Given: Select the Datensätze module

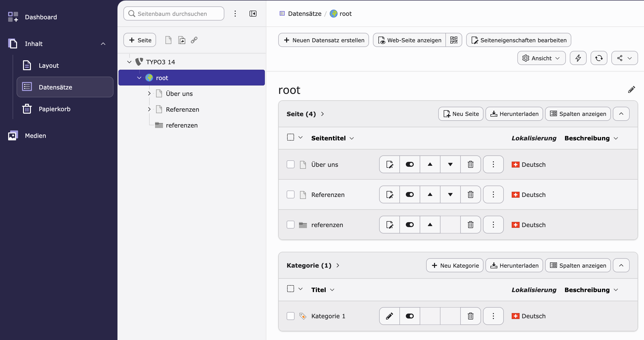Looking at the screenshot, I should 65,87.
